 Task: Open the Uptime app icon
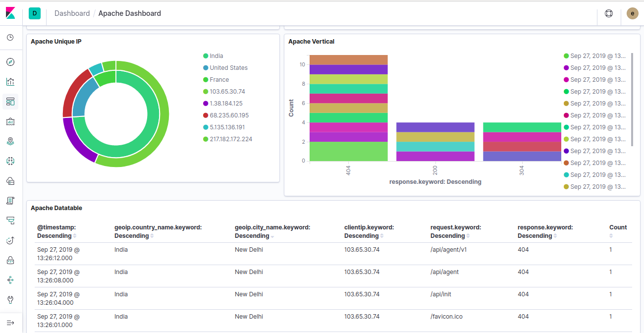point(10,240)
